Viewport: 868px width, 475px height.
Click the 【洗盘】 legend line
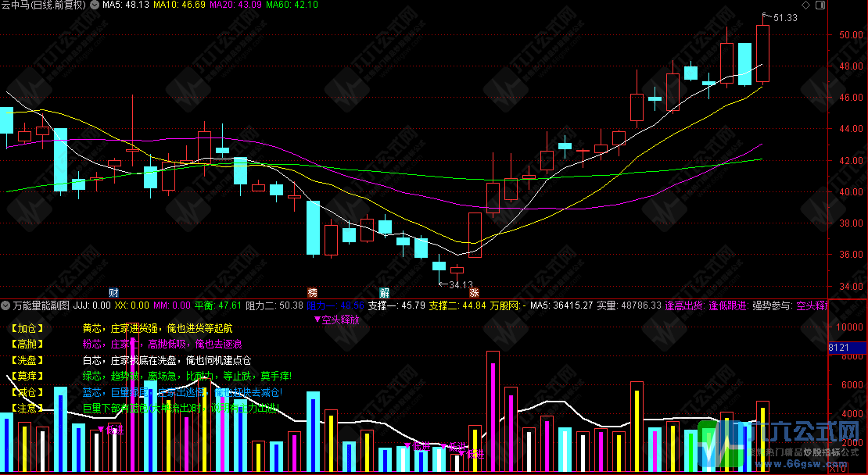tap(130, 360)
